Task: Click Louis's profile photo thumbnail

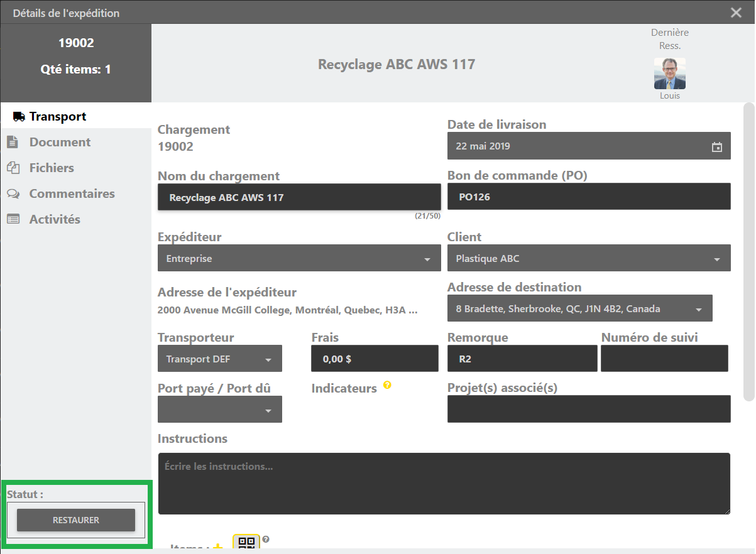Action: [x=670, y=73]
